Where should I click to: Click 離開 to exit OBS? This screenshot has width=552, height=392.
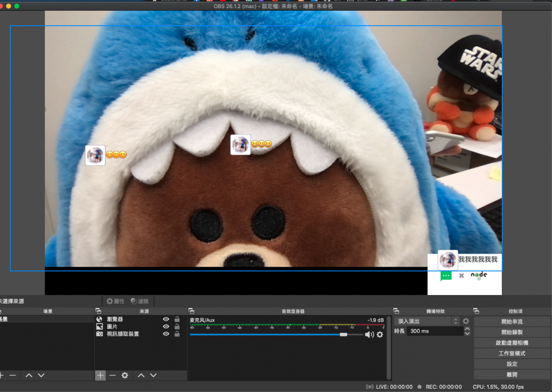pyautogui.click(x=512, y=374)
